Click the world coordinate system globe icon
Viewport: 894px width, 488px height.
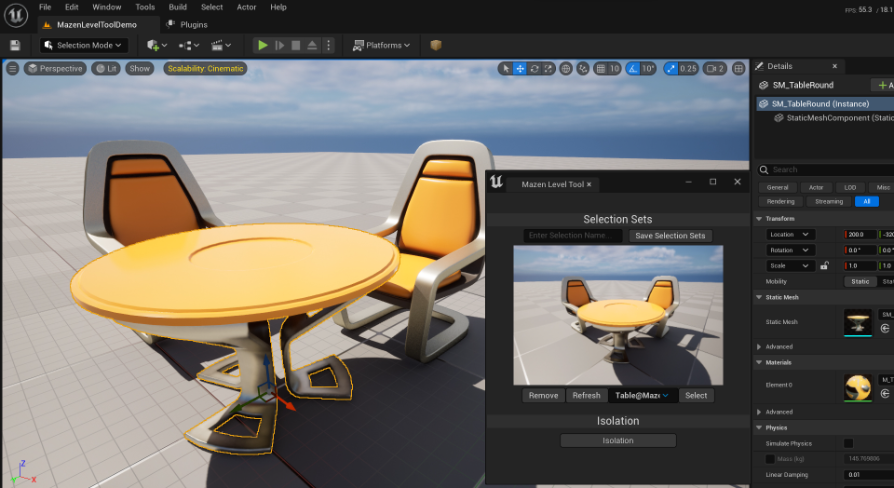(566, 69)
